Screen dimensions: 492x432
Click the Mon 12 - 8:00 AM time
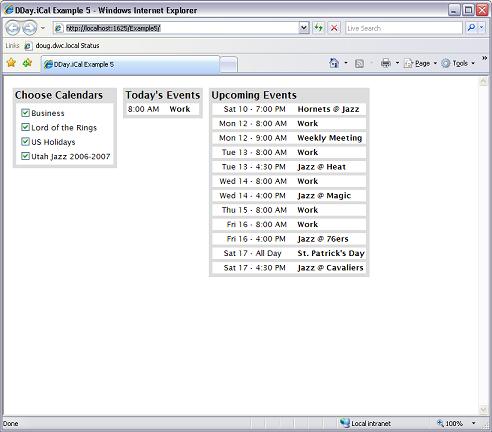(253, 123)
